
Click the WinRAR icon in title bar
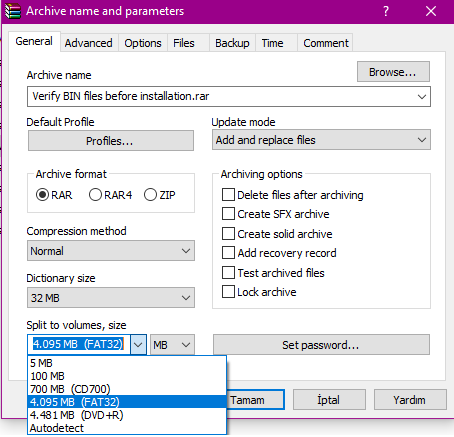point(13,11)
